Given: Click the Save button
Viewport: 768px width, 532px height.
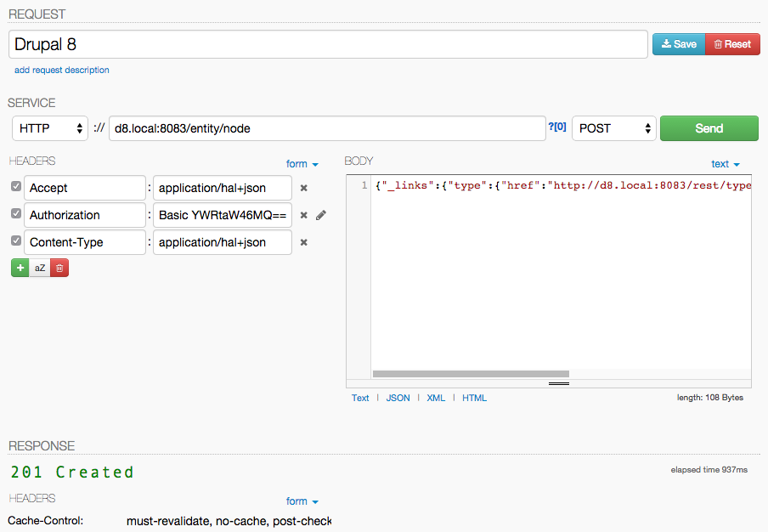Looking at the screenshot, I should (x=679, y=44).
